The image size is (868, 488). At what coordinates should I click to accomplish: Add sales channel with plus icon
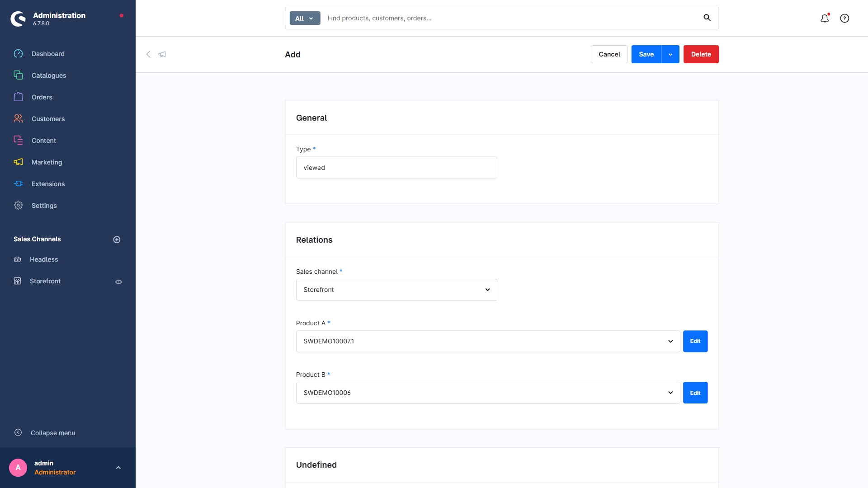point(117,239)
